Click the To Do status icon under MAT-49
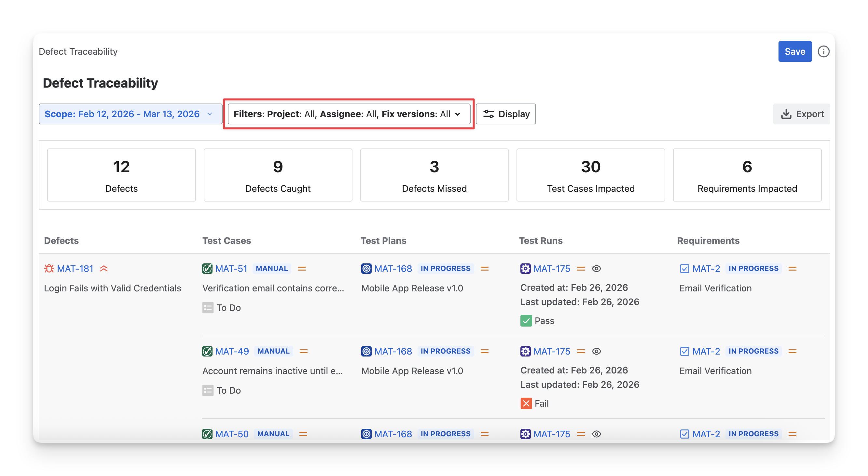The image size is (868, 476). coord(208,390)
